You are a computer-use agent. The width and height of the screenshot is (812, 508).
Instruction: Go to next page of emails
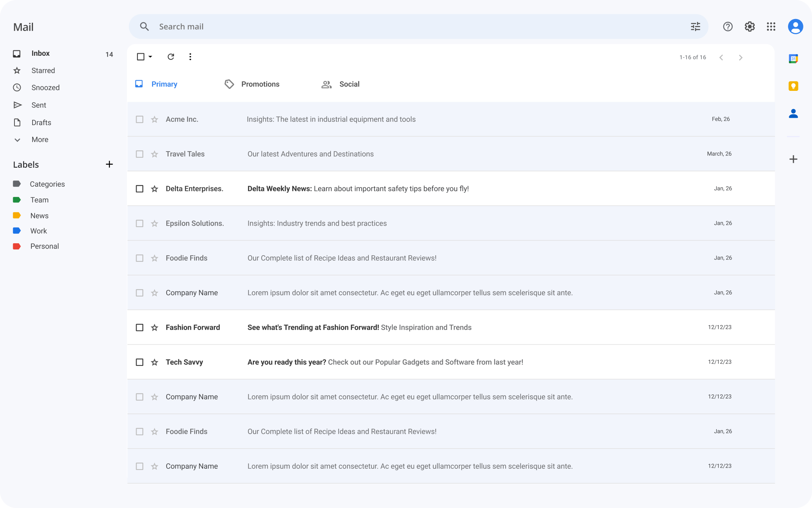(x=741, y=57)
